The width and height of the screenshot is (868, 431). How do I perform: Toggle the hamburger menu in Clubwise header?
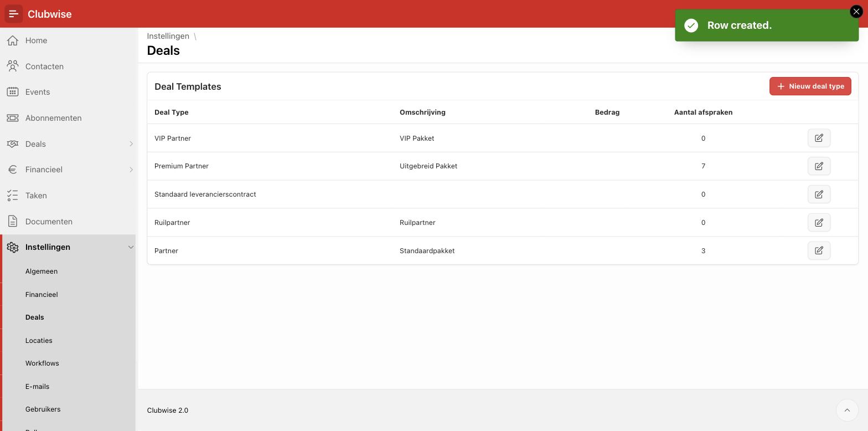[x=14, y=14]
